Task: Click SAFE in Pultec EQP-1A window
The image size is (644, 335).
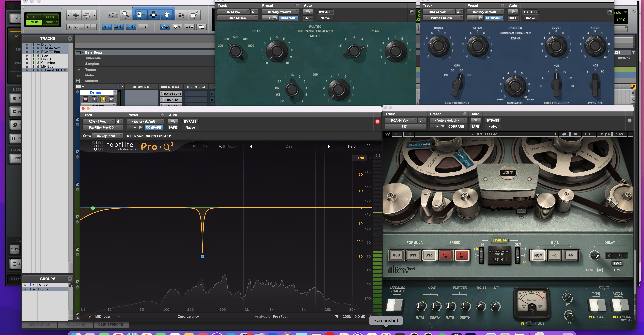Action: tap(513, 18)
